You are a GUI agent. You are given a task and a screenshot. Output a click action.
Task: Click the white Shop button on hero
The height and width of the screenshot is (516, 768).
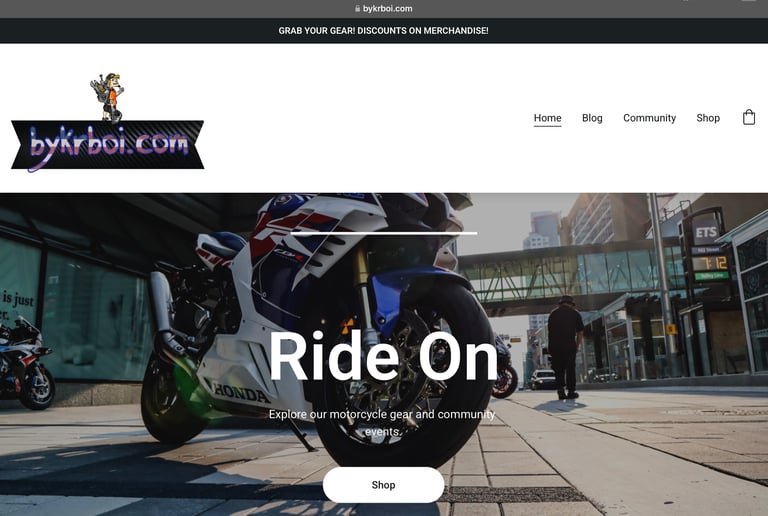[x=384, y=485]
